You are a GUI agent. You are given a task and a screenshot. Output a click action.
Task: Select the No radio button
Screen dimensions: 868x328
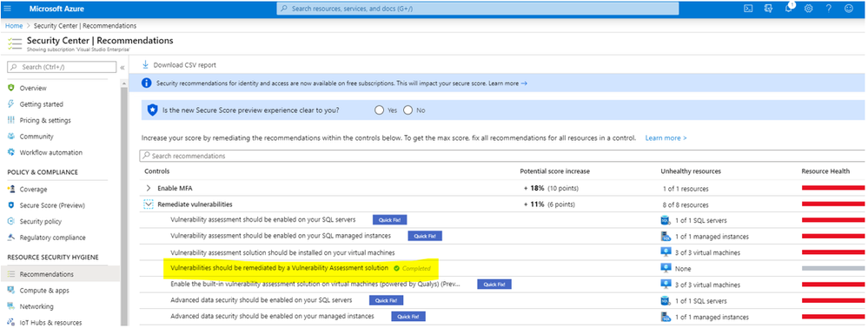(408, 110)
